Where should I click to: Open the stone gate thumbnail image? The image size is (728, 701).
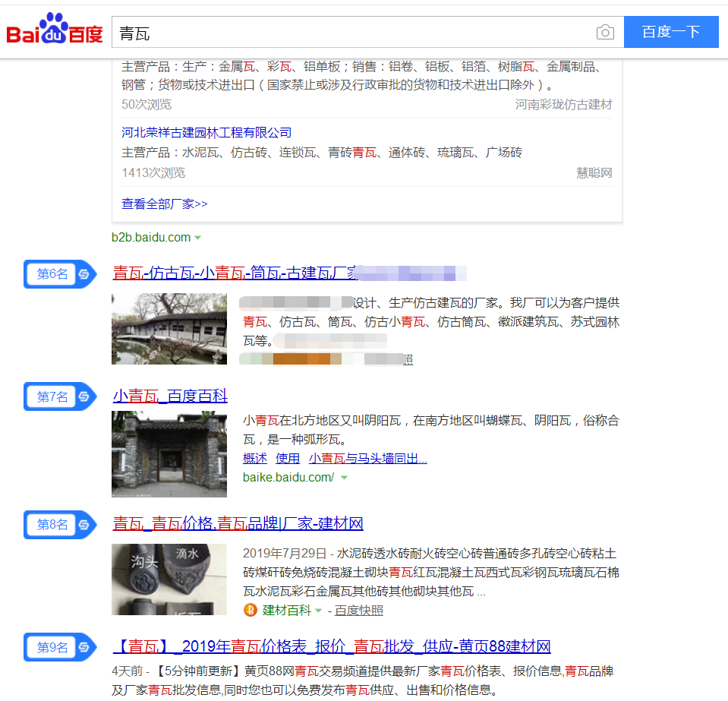click(169, 454)
